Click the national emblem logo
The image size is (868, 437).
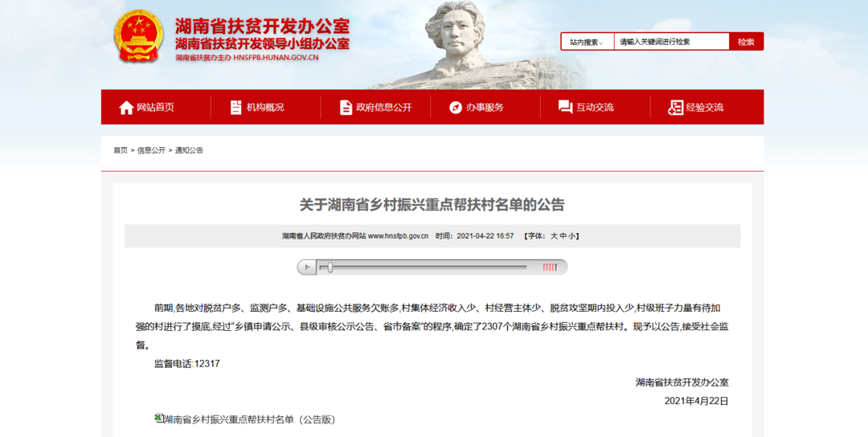(138, 36)
